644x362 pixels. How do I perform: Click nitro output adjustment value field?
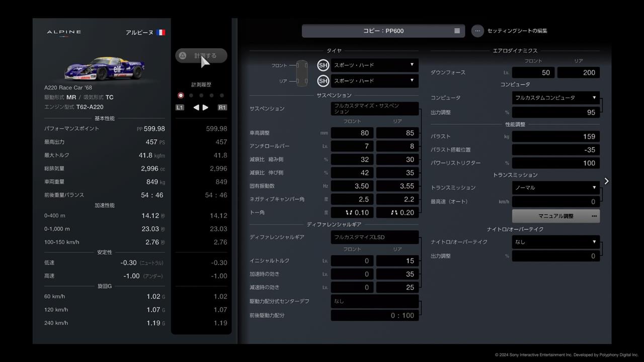[556, 256]
